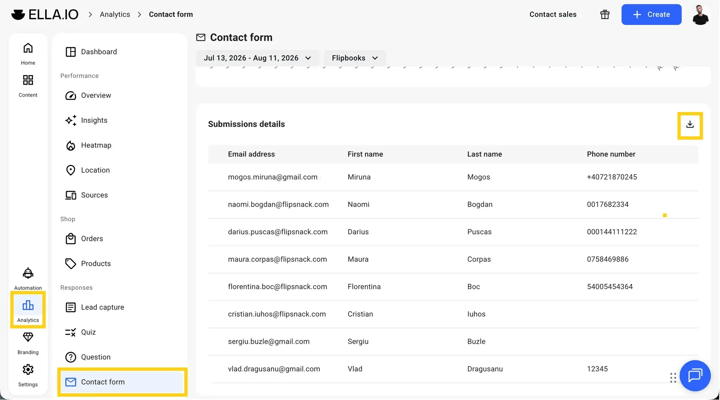Select Heatmap menu item
Viewport: 720px width, 400px height.
pos(122,146)
